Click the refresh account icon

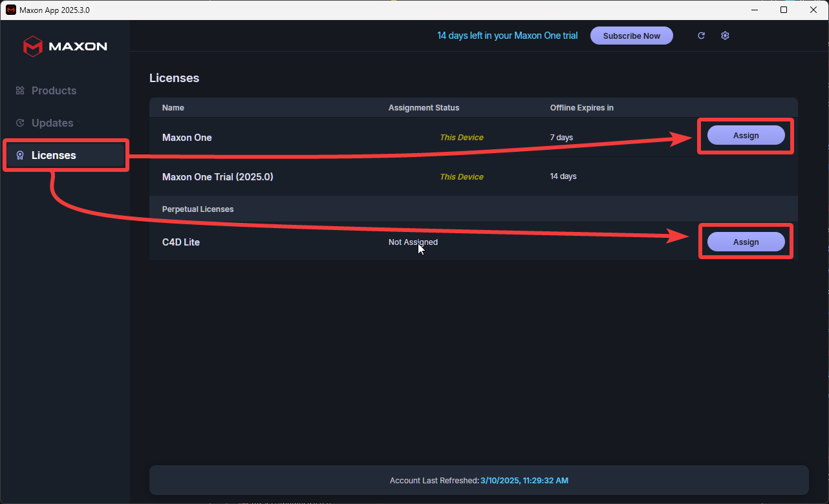[x=701, y=36]
